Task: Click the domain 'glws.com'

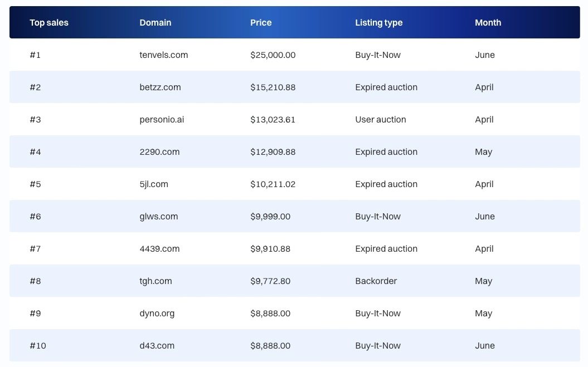Action: click(159, 217)
